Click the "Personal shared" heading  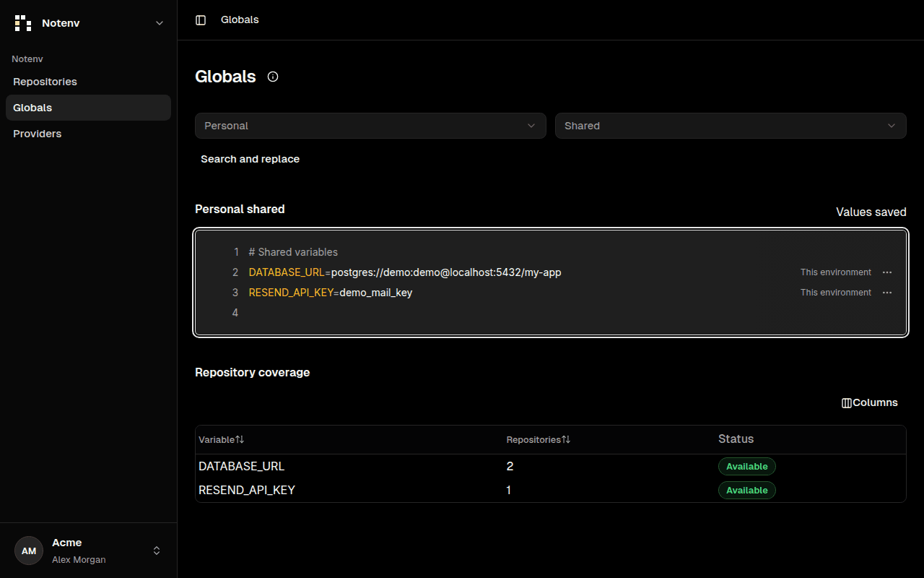[x=240, y=209]
